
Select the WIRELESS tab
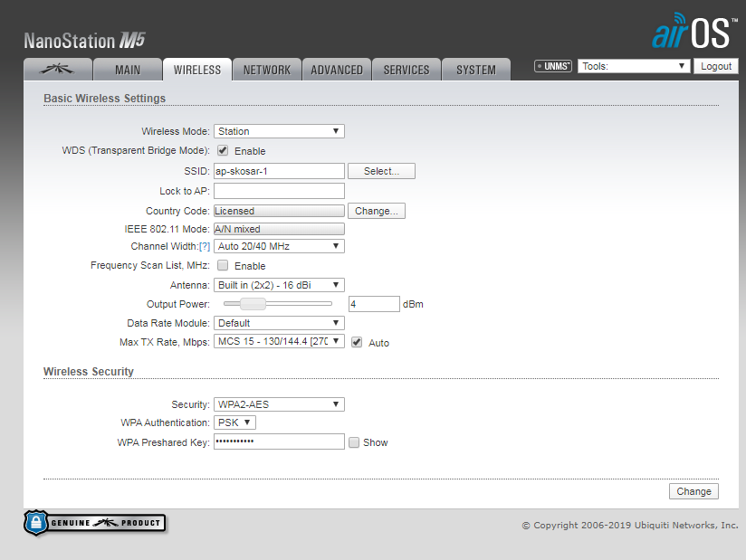coord(197,70)
